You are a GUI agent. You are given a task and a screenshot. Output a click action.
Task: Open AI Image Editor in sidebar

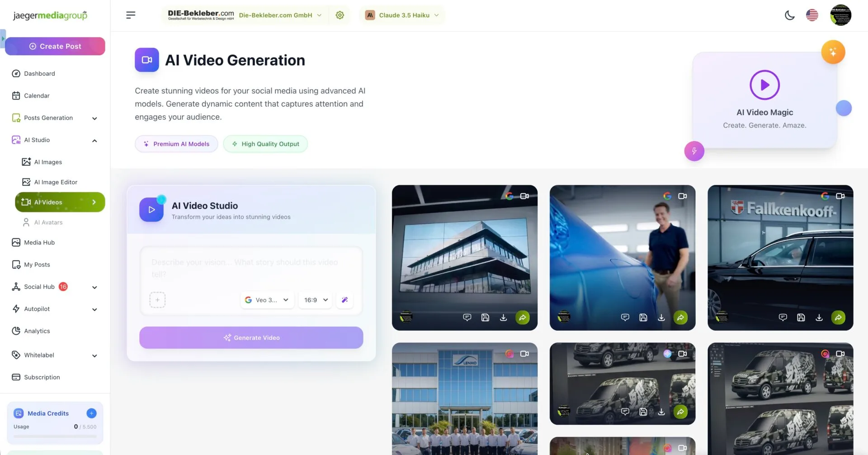pyautogui.click(x=56, y=182)
